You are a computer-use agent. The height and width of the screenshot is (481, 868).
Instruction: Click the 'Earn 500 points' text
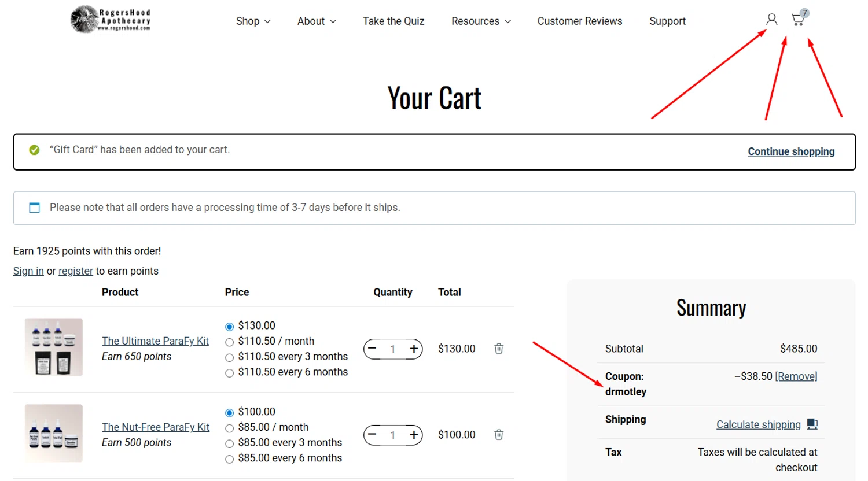pyautogui.click(x=137, y=443)
